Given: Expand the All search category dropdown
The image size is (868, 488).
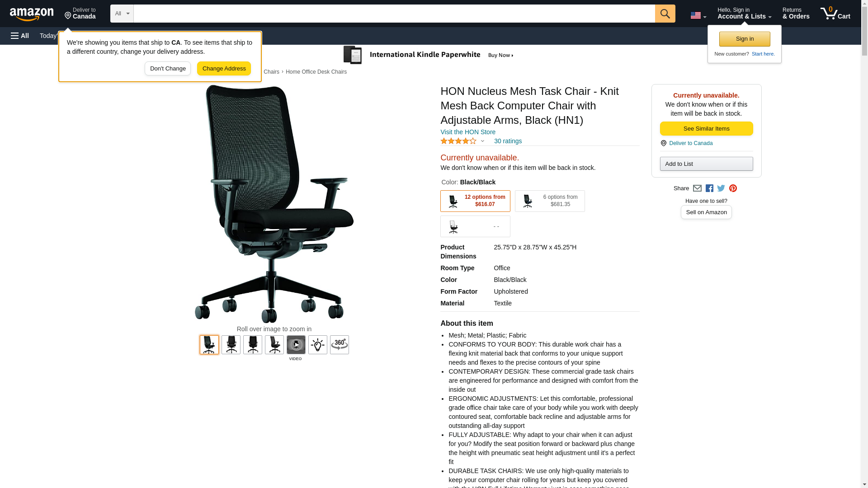Looking at the screenshot, I should click(x=122, y=14).
